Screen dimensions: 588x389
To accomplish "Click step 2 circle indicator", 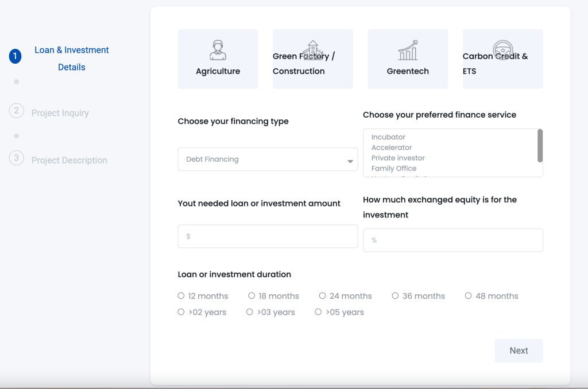I will (x=16, y=111).
